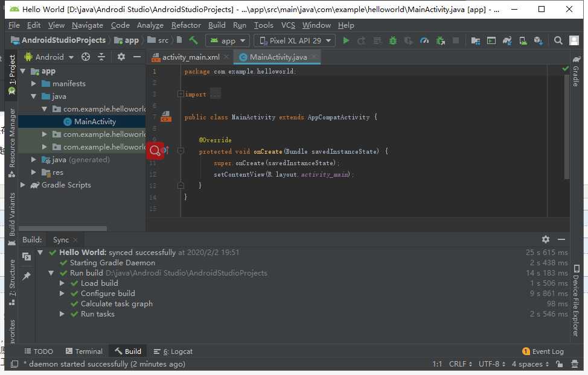Open the Refactor menu
The width and height of the screenshot is (588, 375).
pos(186,25)
